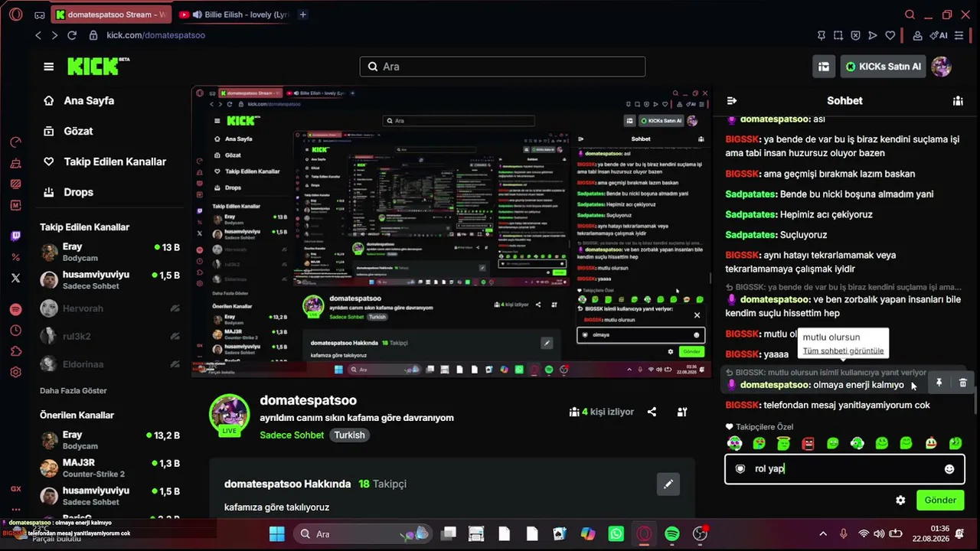Image resolution: width=980 pixels, height=551 pixels.
Task: Switch to Billie Eilish lovely tab
Action: (x=234, y=15)
